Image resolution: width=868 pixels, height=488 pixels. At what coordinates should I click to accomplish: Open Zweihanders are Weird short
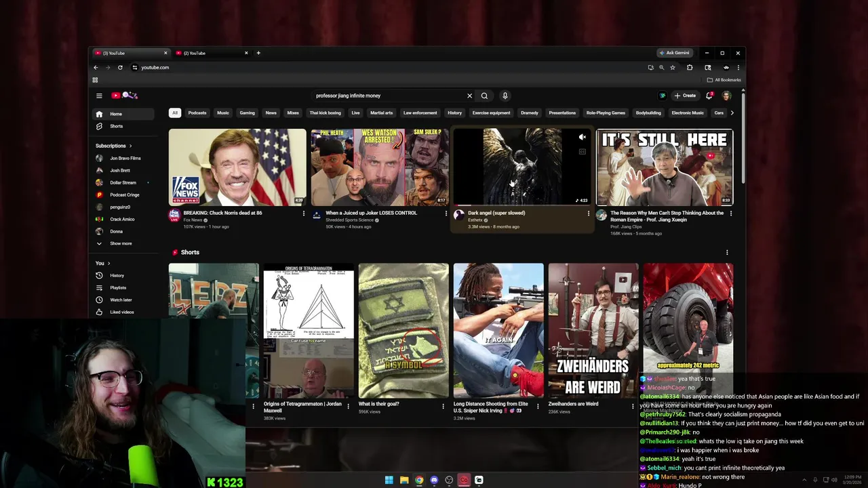click(593, 330)
